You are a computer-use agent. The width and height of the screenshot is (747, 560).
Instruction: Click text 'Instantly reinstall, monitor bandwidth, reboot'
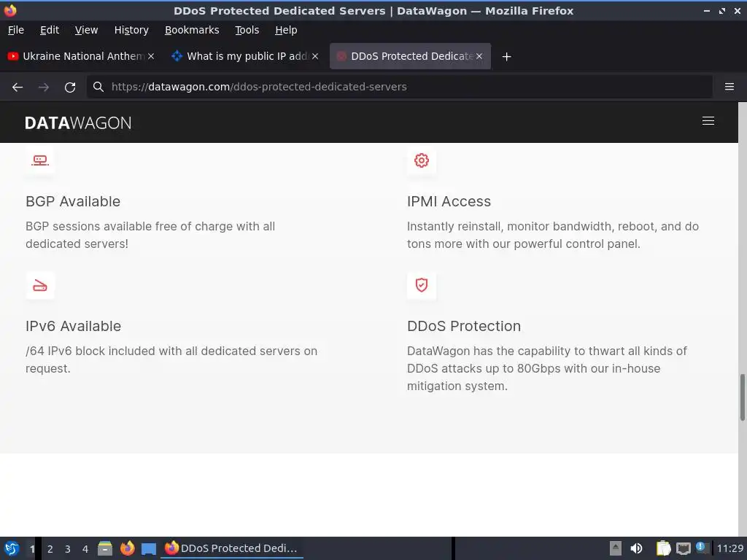(x=533, y=226)
